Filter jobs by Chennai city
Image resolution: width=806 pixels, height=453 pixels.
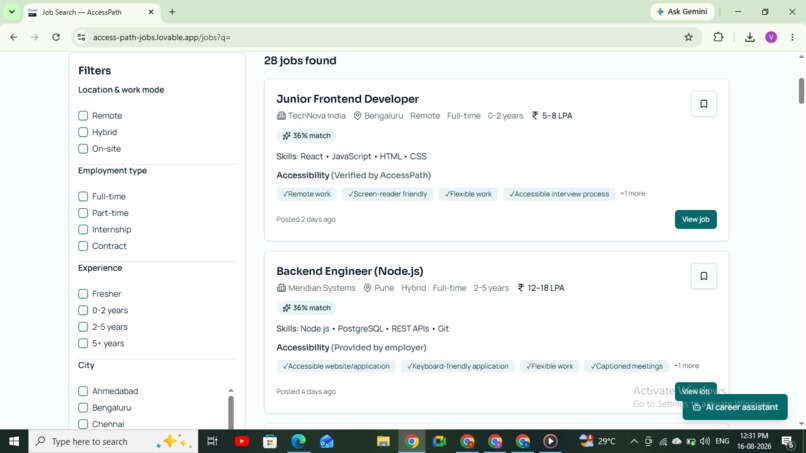click(x=83, y=424)
